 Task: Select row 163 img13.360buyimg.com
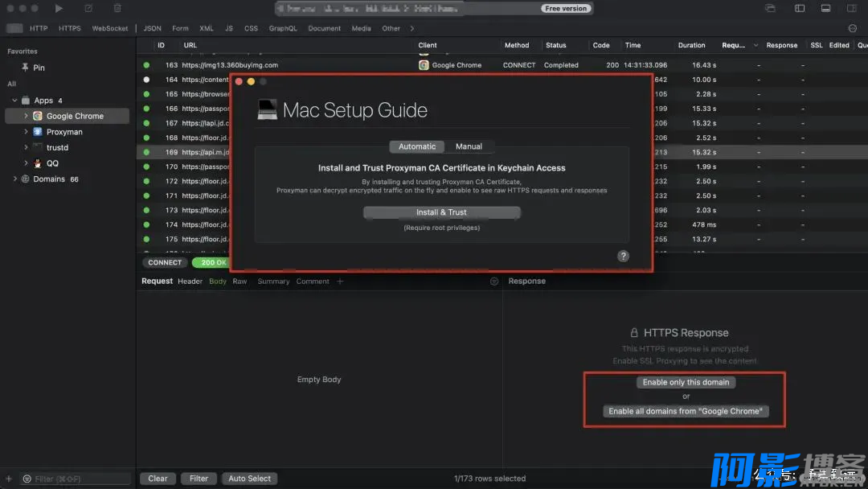pyautogui.click(x=502, y=65)
